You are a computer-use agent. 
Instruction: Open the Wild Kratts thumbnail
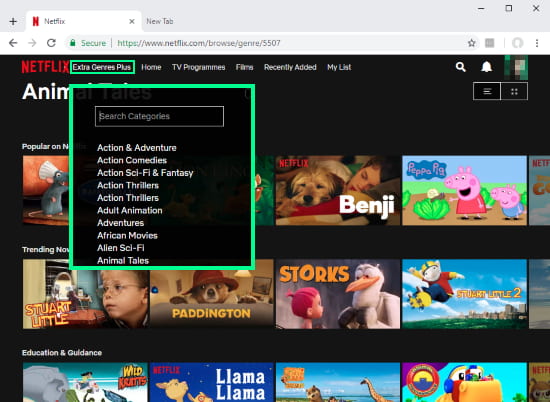pos(85,382)
